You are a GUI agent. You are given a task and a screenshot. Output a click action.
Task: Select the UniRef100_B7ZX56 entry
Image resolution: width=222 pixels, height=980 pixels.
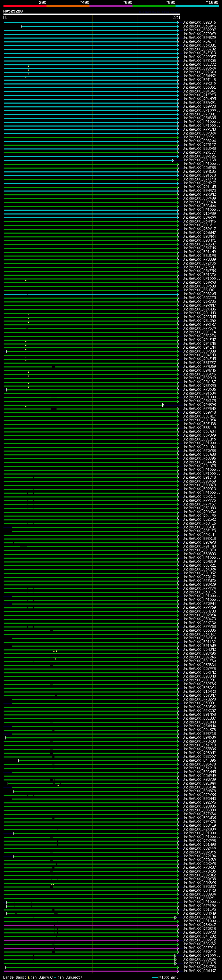(x=199, y=60)
